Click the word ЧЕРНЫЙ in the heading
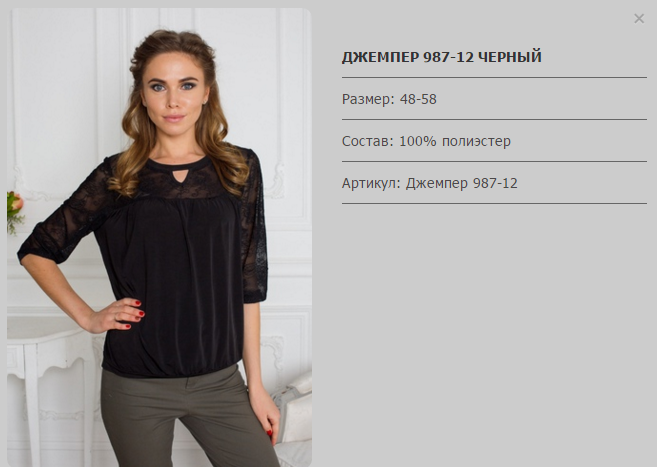This screenshot has width=657, height=467. (x=510, y=57)
